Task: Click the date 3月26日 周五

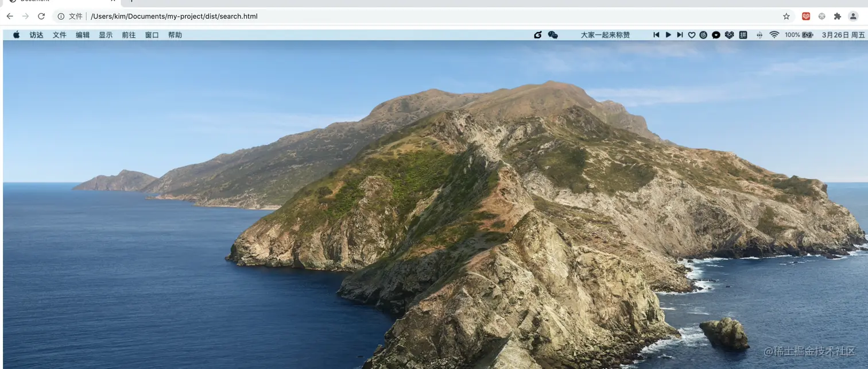Action: (843, 35)
